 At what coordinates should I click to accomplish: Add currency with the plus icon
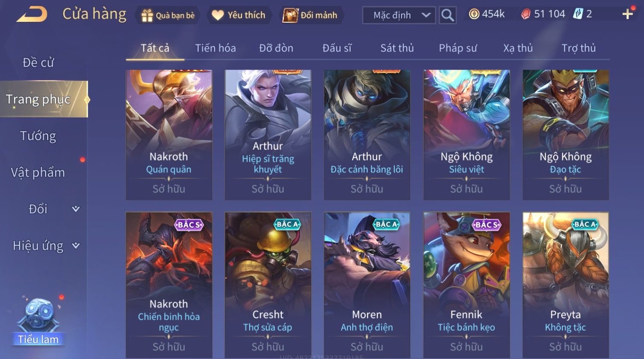coord(627,15)
